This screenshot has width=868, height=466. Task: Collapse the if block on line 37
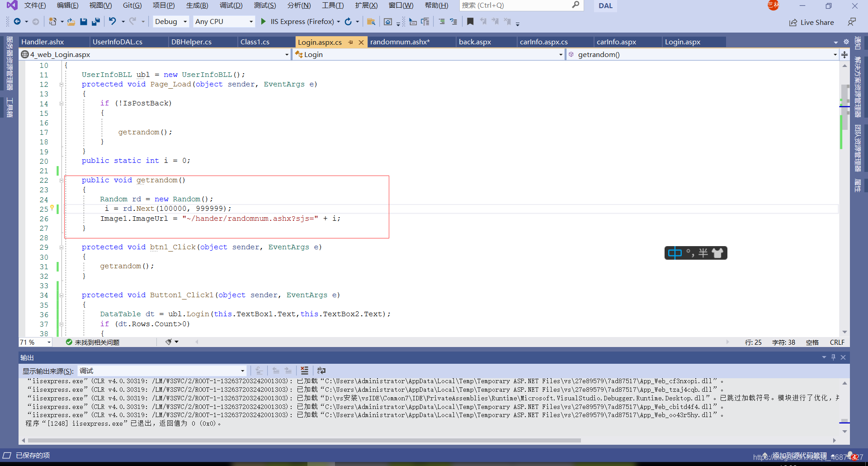point(61,324)
